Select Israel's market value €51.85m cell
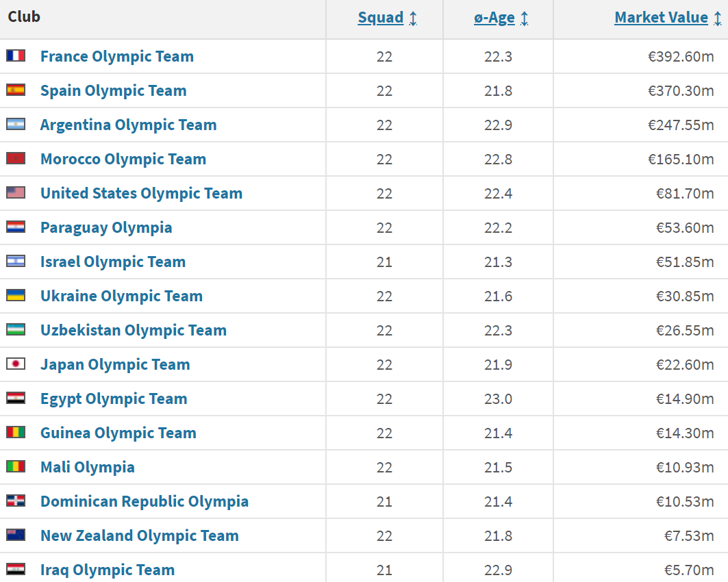 641,262
